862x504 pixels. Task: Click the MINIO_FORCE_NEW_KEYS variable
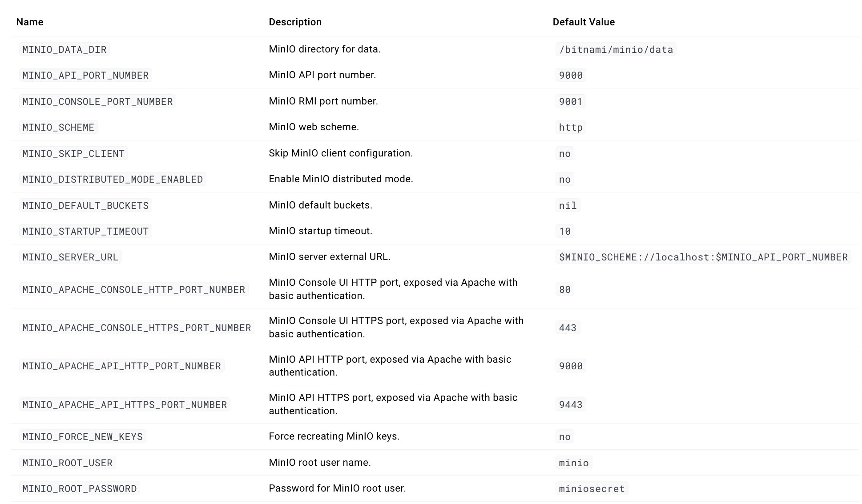tap(82, 436)
